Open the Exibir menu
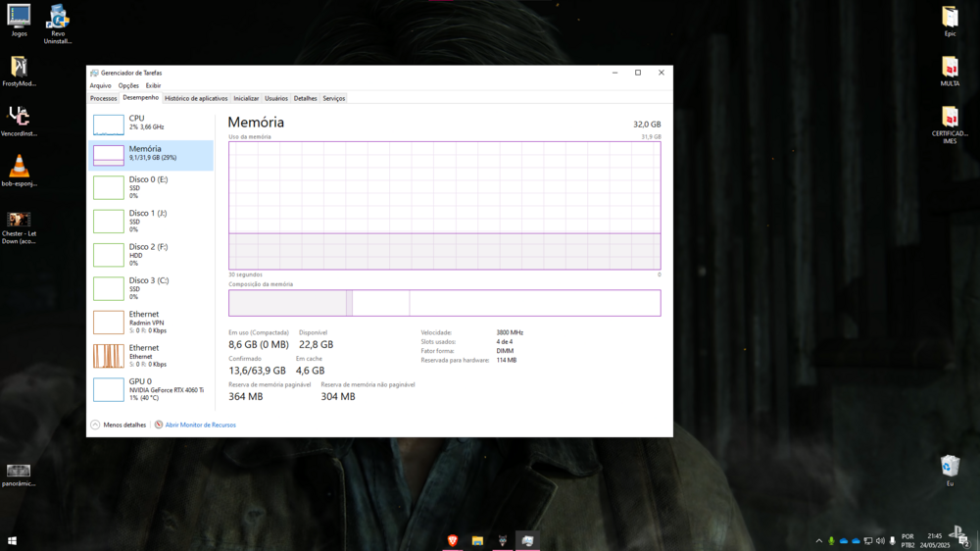 click(153, 86)
